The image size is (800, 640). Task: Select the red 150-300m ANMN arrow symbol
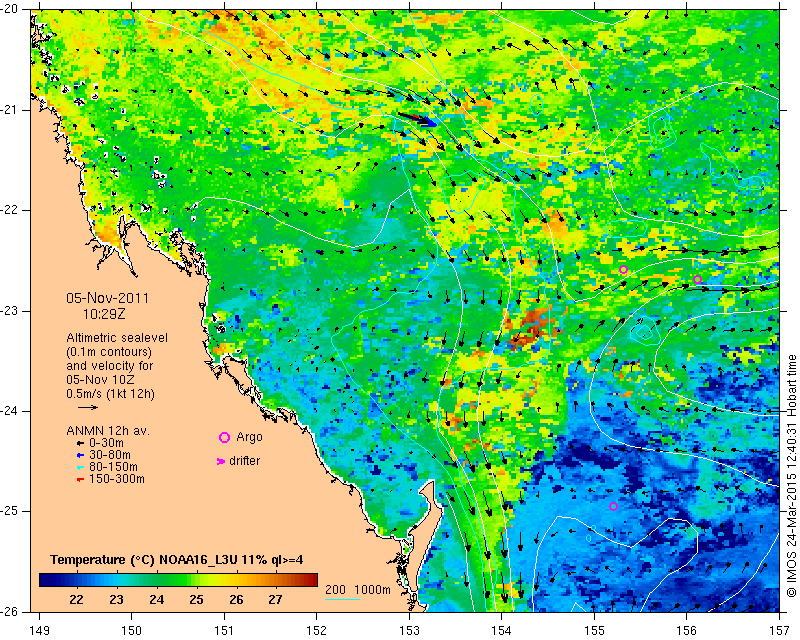[x=80, y=480]
